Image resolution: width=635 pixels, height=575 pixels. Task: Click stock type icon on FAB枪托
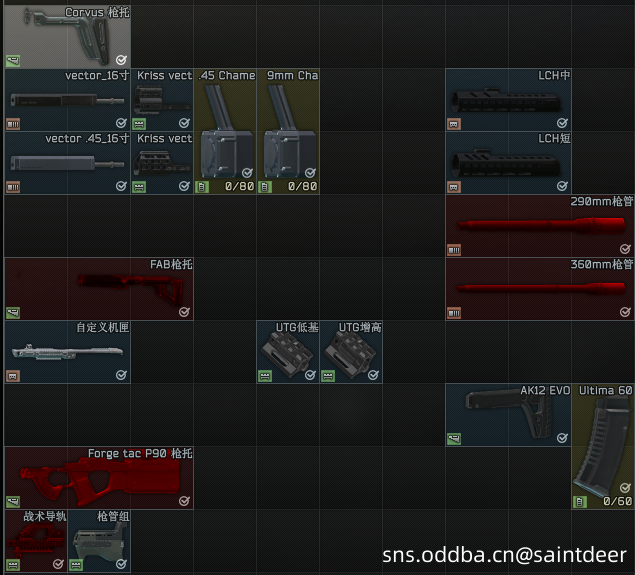13,313
